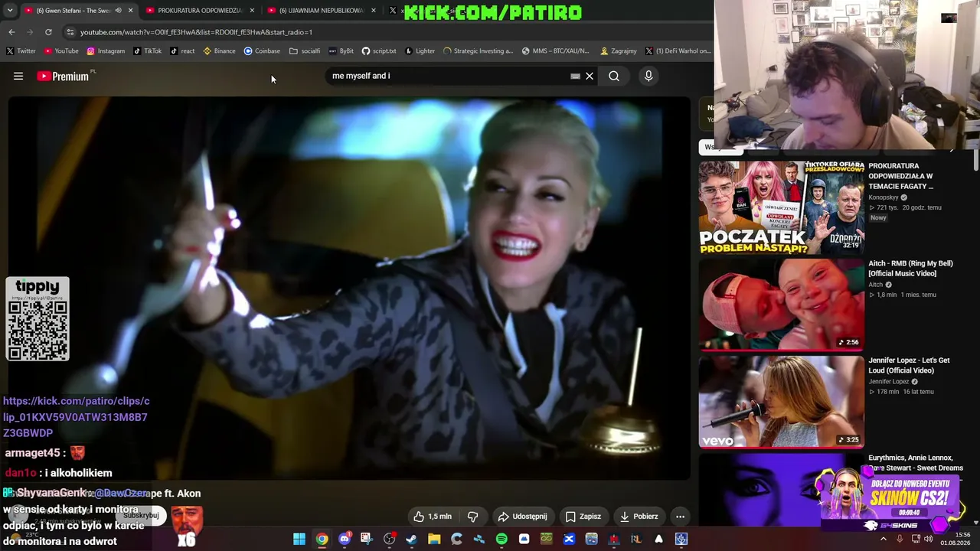Start voice search with the microphone icon

point(648,76)
